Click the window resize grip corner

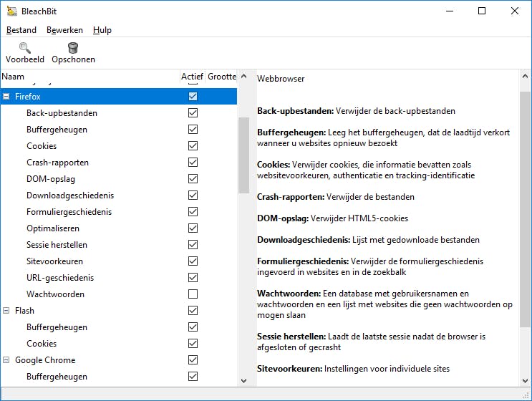[x=527, y=395]
